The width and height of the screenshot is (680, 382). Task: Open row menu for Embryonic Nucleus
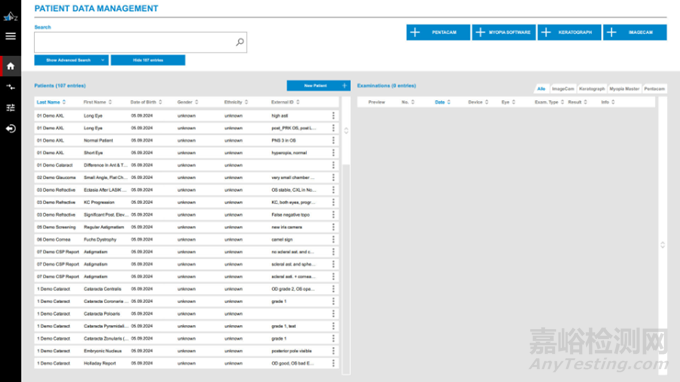pyautogui.click(x=333, y=351)
